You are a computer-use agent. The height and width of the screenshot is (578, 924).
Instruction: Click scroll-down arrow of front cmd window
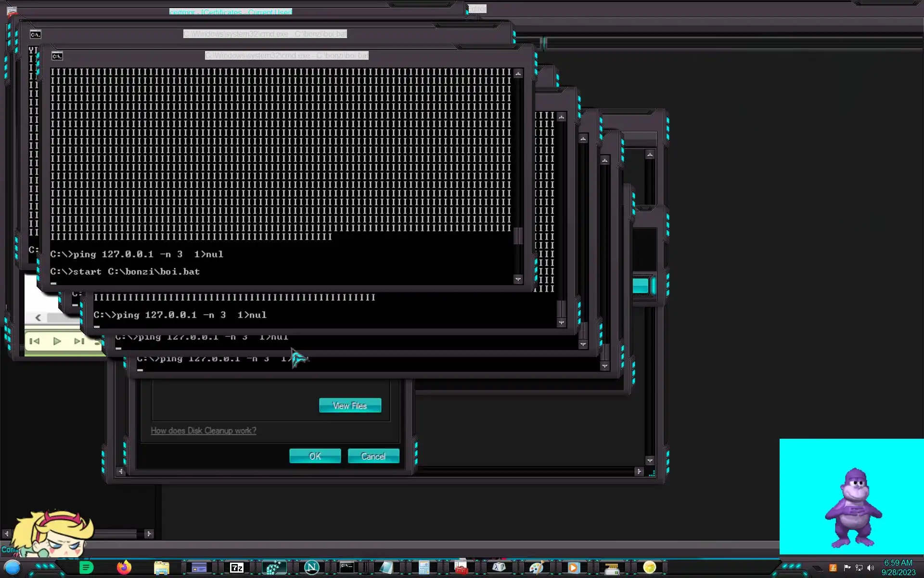(x=518, y=279)
